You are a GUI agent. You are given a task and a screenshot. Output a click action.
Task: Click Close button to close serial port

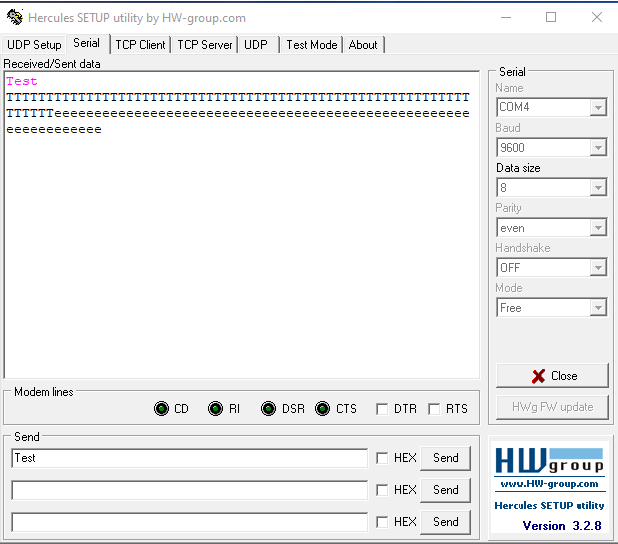pyautogui.click(x=552, y=376)
